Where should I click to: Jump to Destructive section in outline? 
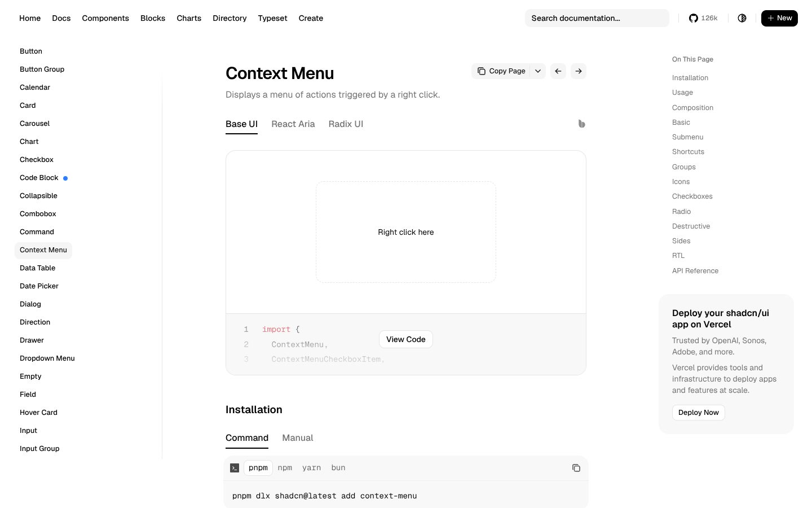click(691, 226)
